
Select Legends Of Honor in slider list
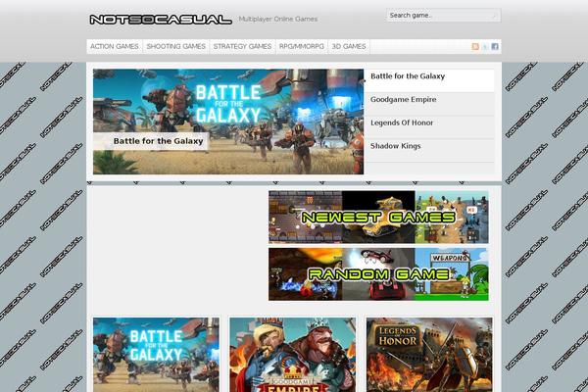(428, 126)
